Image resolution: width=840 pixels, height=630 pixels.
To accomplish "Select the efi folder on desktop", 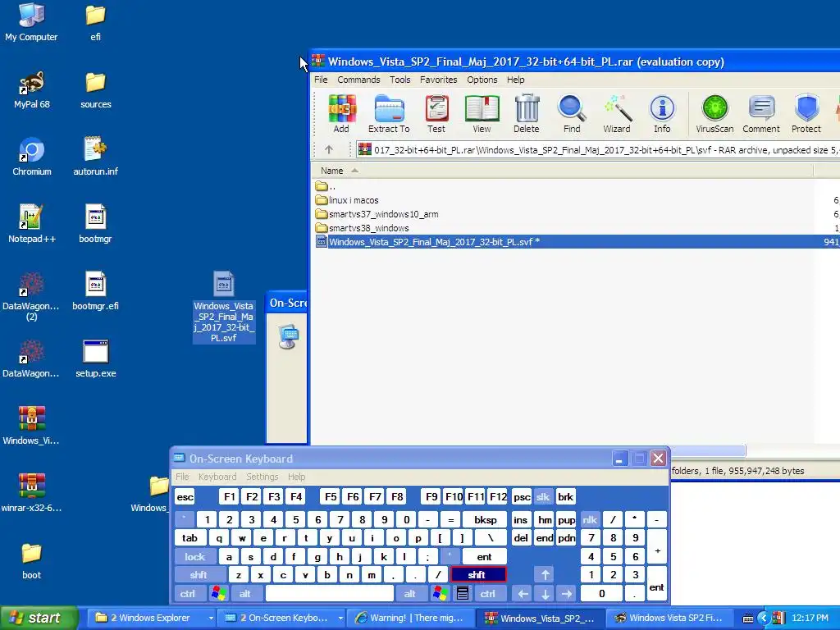I will (x=95, y=22).
